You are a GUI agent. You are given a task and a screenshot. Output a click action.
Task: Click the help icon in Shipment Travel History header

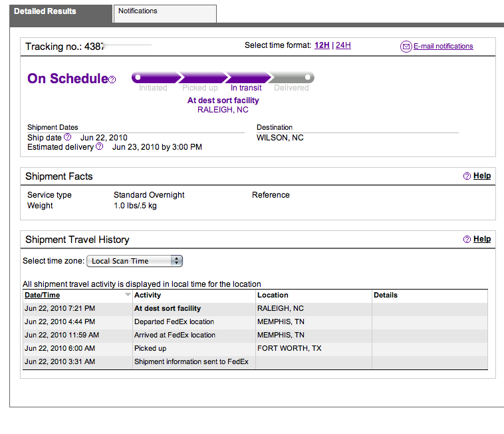[x=467, y=240]
